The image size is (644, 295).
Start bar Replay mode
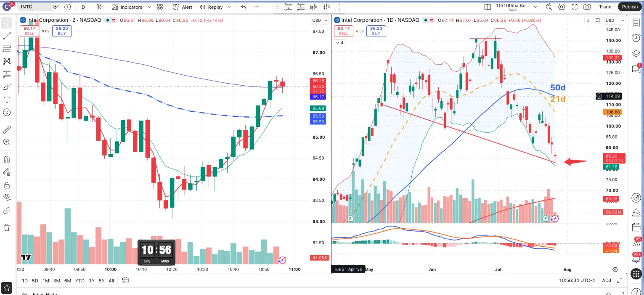(211, 7)
